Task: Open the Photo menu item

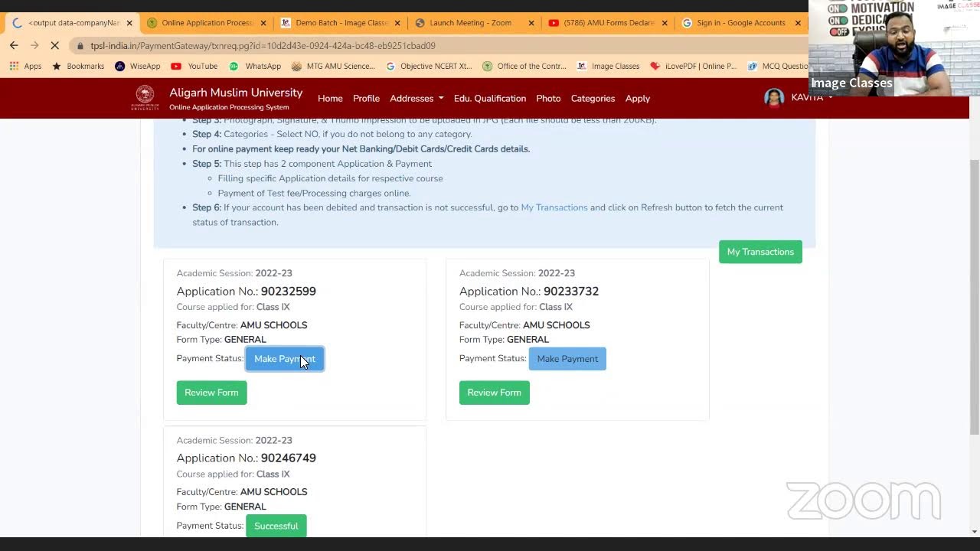Action: coord(548,99)
